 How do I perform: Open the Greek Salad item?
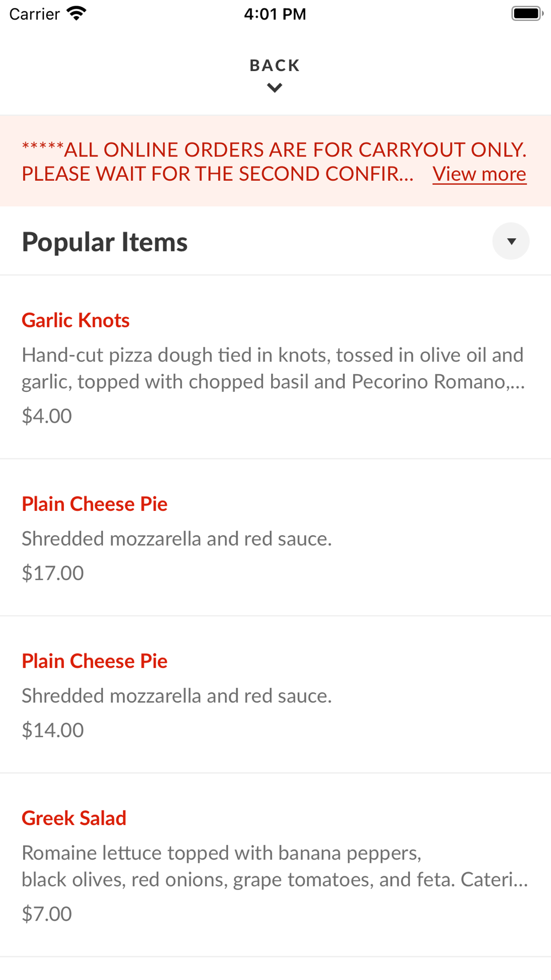coord(74,818)
